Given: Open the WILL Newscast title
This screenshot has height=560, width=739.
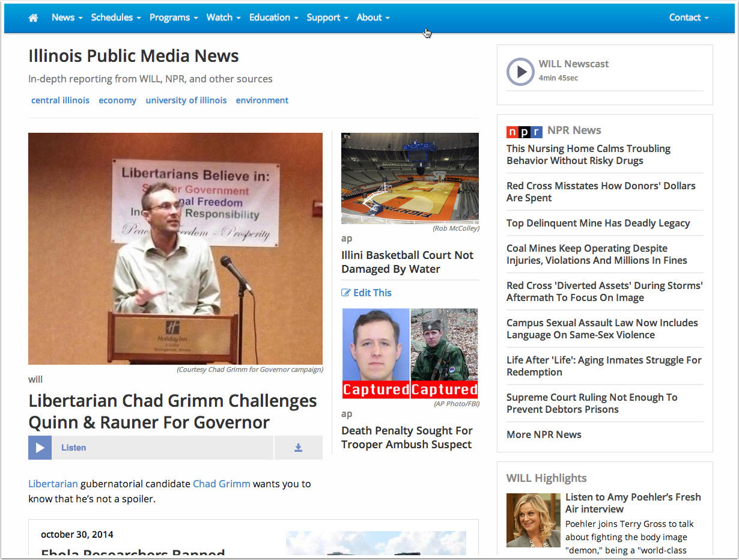Looking at the screenshot, I should [x=574, y=64].
